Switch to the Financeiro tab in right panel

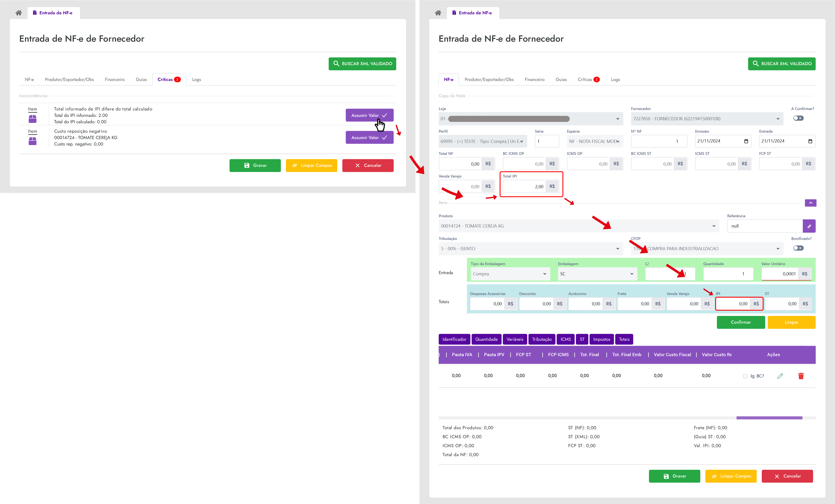[534, 79]
